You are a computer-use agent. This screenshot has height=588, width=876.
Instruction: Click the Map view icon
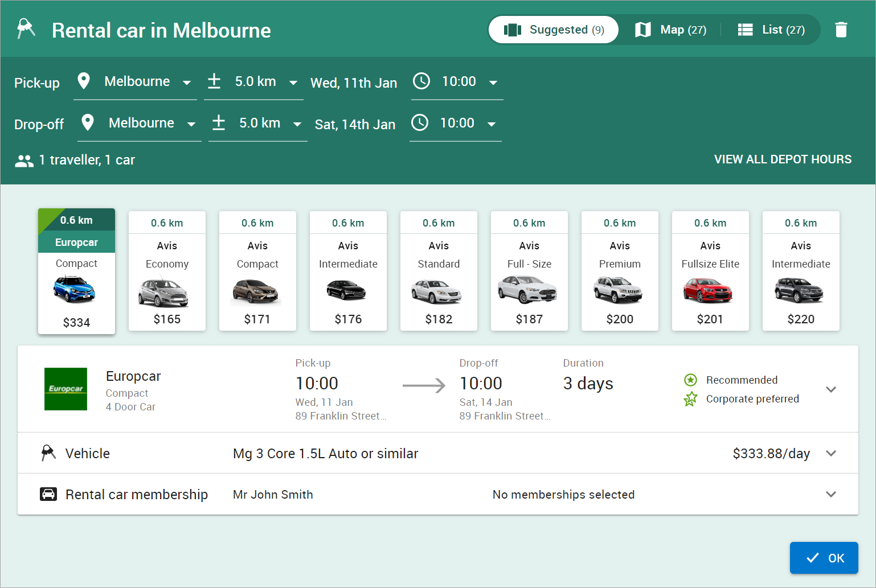(643, 30)
